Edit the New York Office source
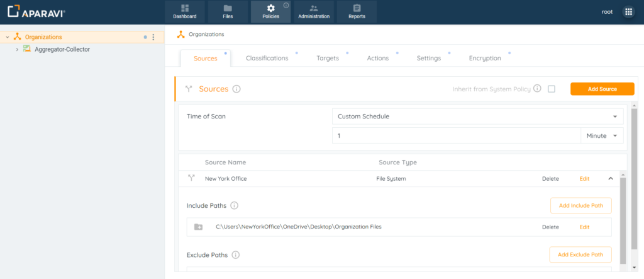Image resolution: width=644 pixels, height=279 pixels. tap(584, 179)
